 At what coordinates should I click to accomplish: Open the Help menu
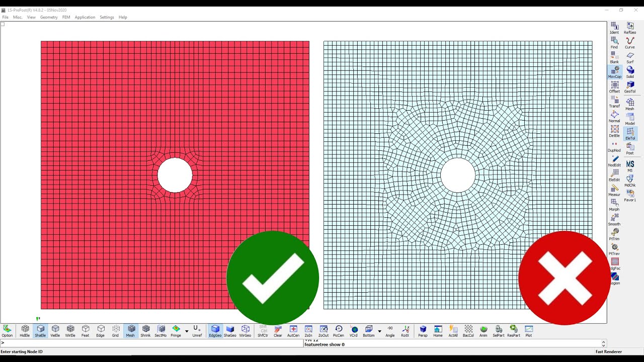(x=123, y=17)
